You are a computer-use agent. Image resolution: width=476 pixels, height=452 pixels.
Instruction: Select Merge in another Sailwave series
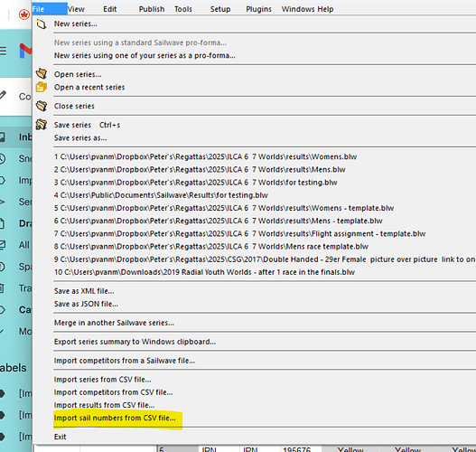114,323
